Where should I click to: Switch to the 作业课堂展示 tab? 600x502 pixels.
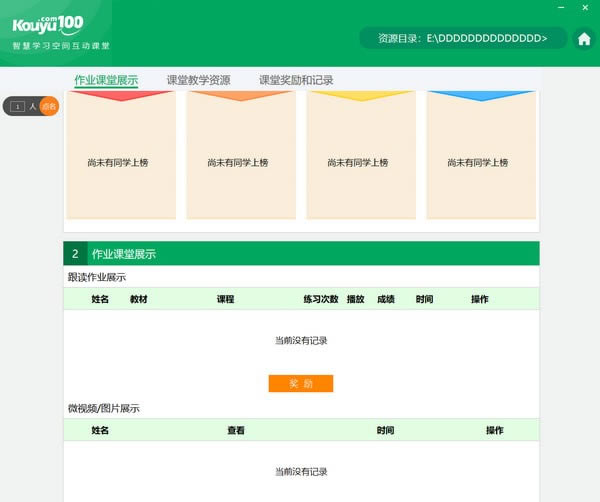106,80
